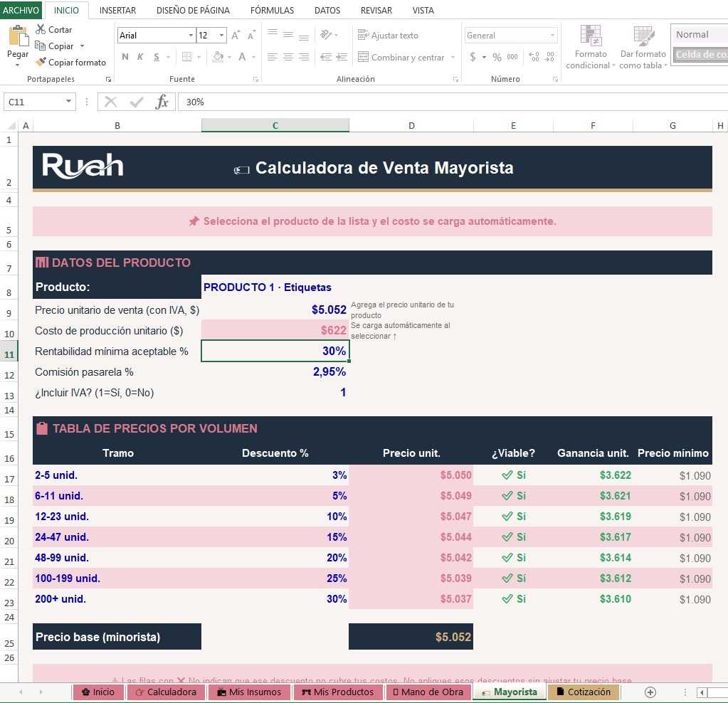Switch to the VISTA tab
This screenshot has width=728, height=703.
tap(423, 10)
